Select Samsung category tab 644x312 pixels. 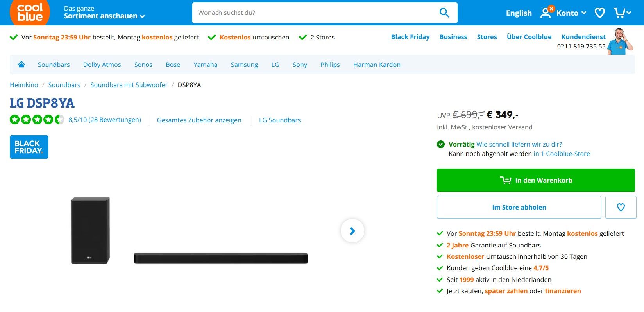244,65
